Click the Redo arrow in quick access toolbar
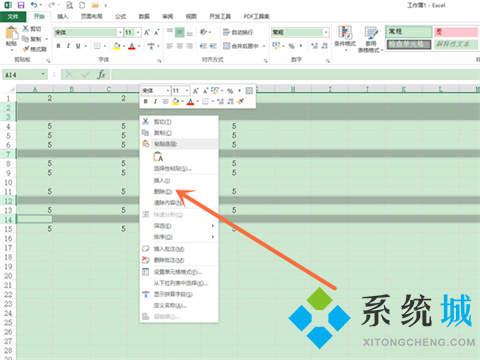This screenshot has height=360, width=480. tap(51, 5)
